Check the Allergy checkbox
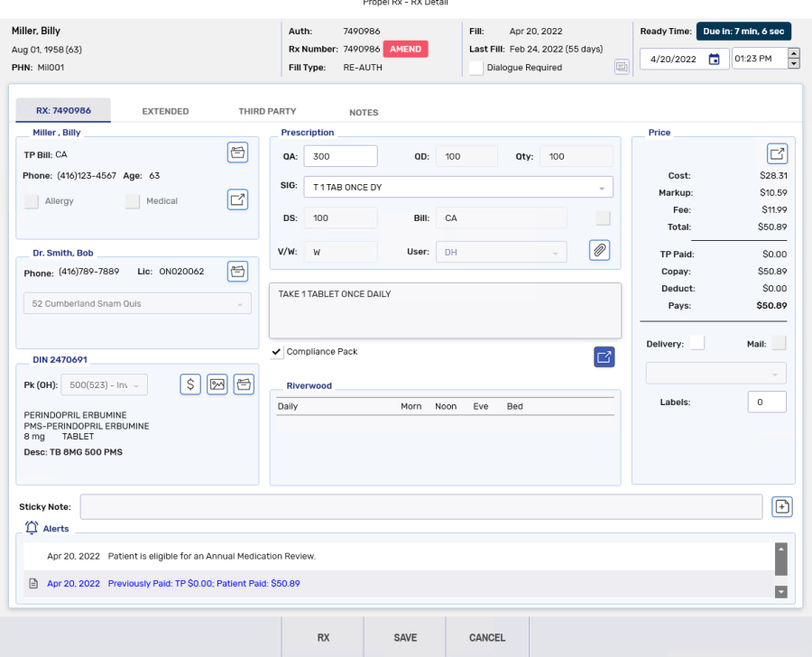The height and width of the screenshot is (657, 812). [x=31, y=200]
